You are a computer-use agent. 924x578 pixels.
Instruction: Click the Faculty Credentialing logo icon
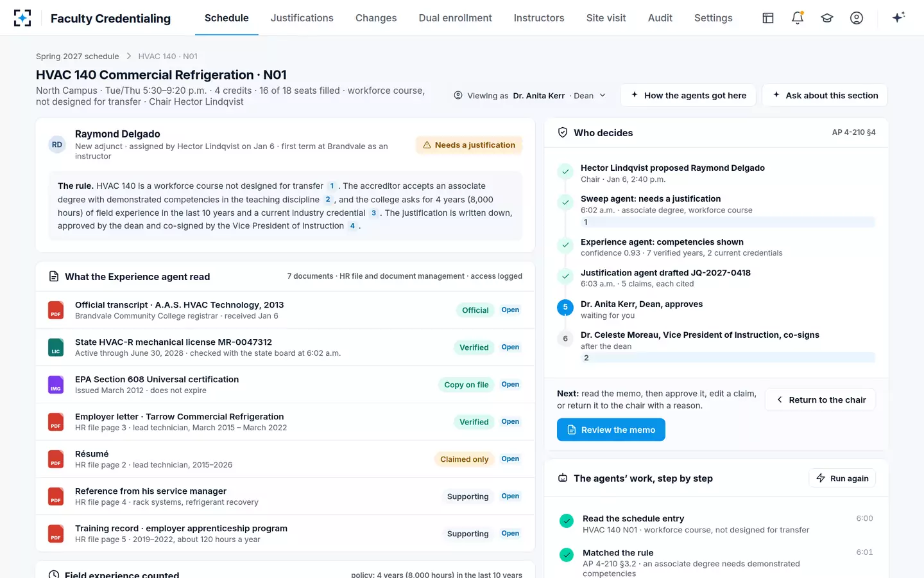tap(22, 18)
